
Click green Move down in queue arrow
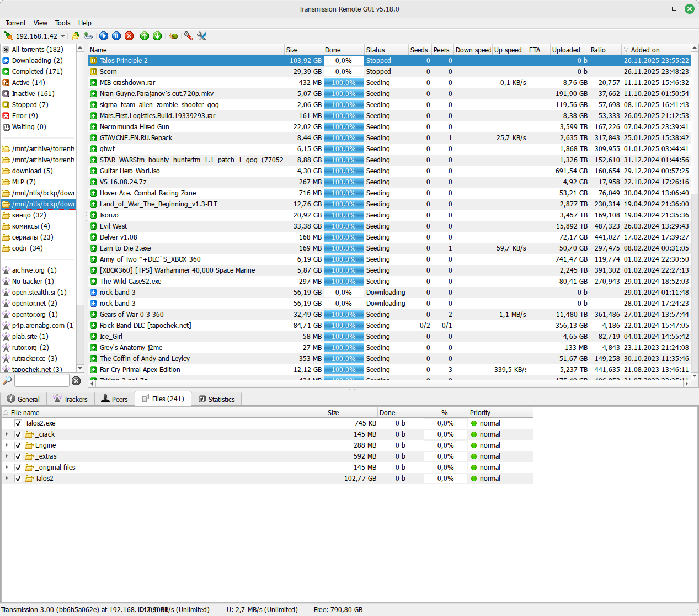point(157,36)
